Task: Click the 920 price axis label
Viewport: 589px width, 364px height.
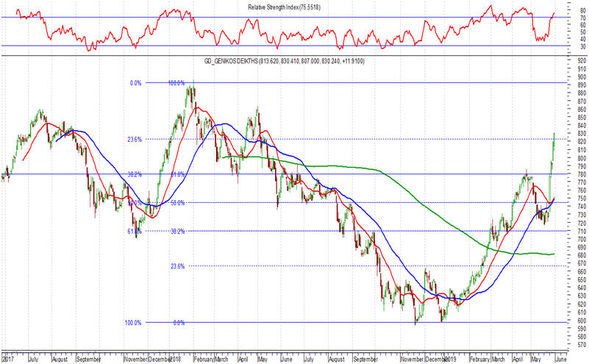Action: (582, 60)
